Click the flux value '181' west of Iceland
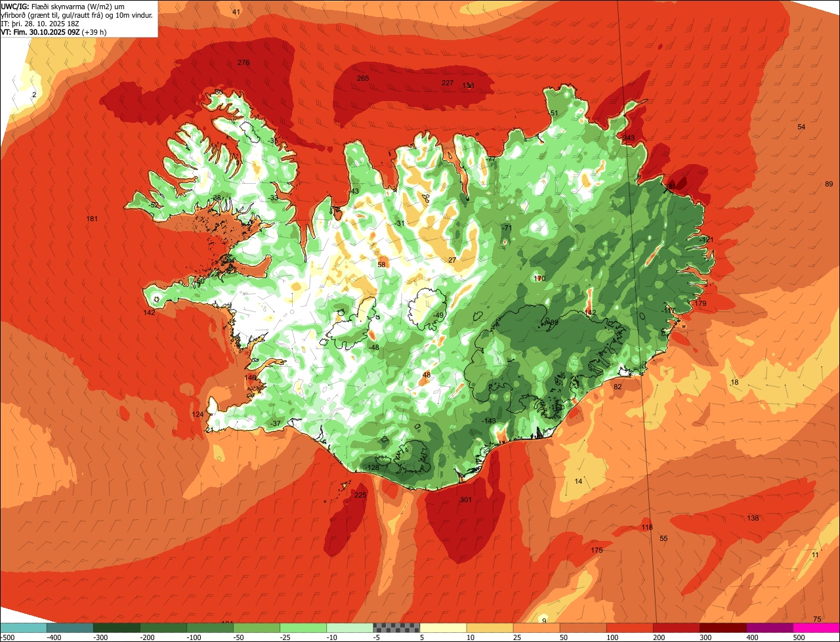840x642 pixels. tap(93, 219)
